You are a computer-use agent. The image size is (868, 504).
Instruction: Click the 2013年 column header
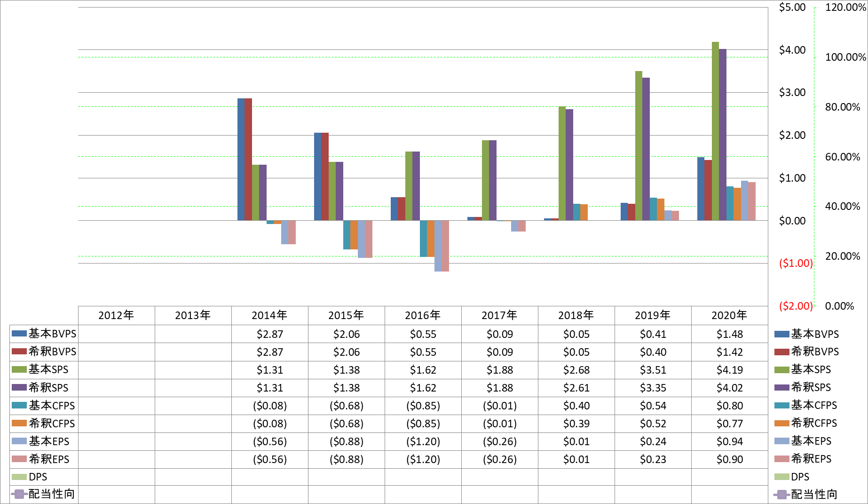coord(193,315)
